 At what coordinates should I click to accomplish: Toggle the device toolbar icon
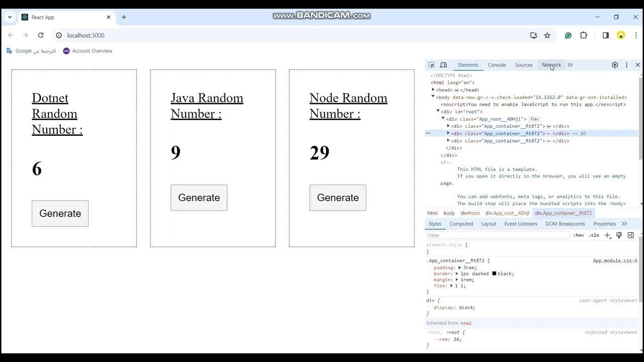pos(443,65)
